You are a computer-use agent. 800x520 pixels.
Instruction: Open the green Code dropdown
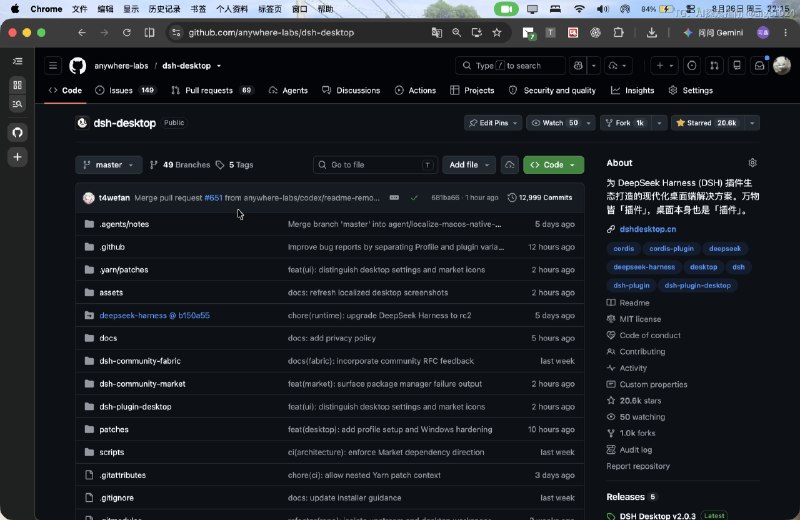(x=554, y=165)
